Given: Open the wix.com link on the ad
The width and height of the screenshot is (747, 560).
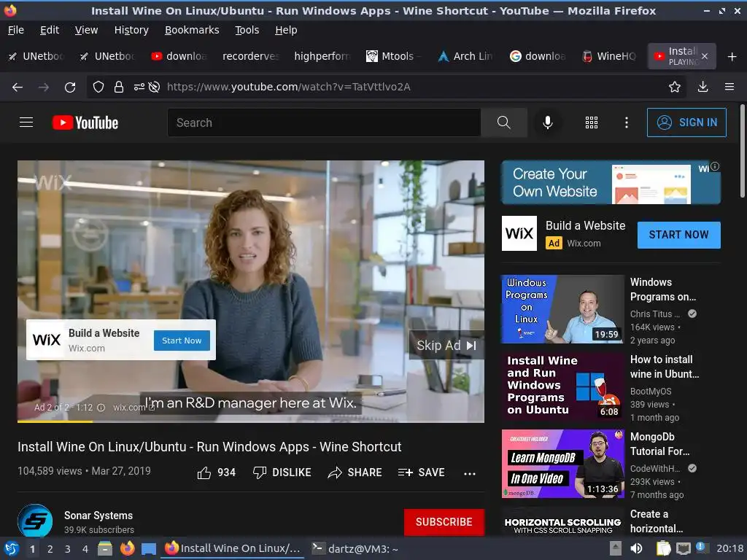Looking at the screenshot, I should pos(133,408).
